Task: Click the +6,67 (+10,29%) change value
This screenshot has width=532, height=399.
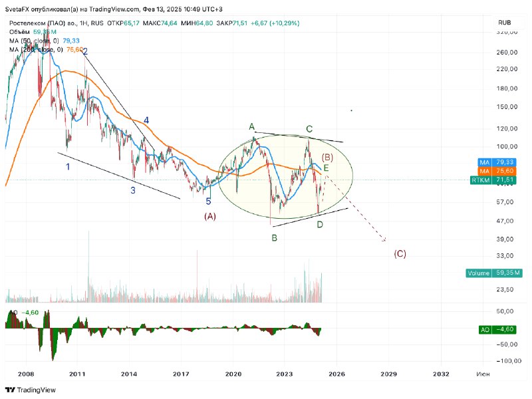Action: coord(275,23)
